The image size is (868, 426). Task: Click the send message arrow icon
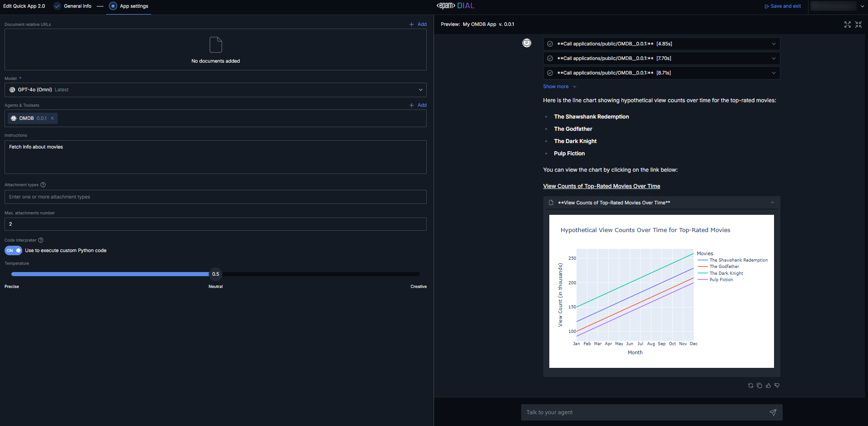point(773,412)
